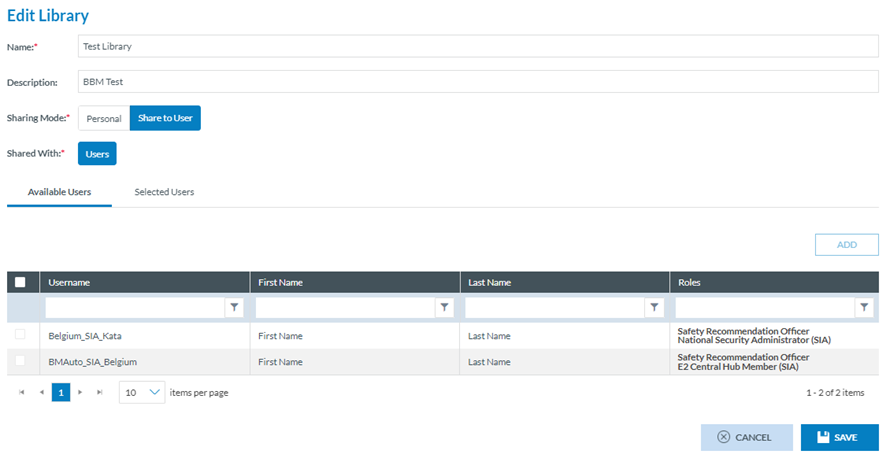The height and width of the screenshot is (458, 886).
Task: Click the SAVE button
Action: [x=839, y=437]
